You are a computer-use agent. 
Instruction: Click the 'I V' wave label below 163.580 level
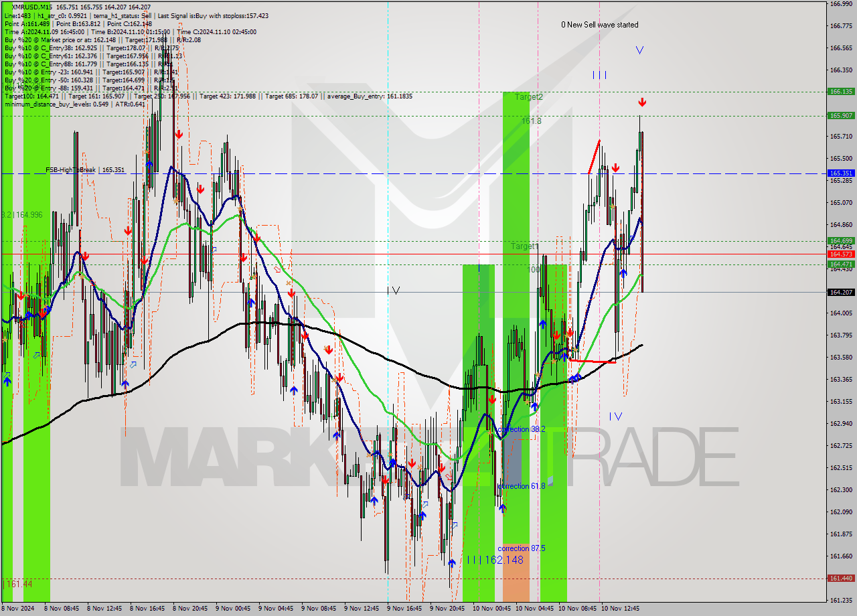[x=616, y=416]
